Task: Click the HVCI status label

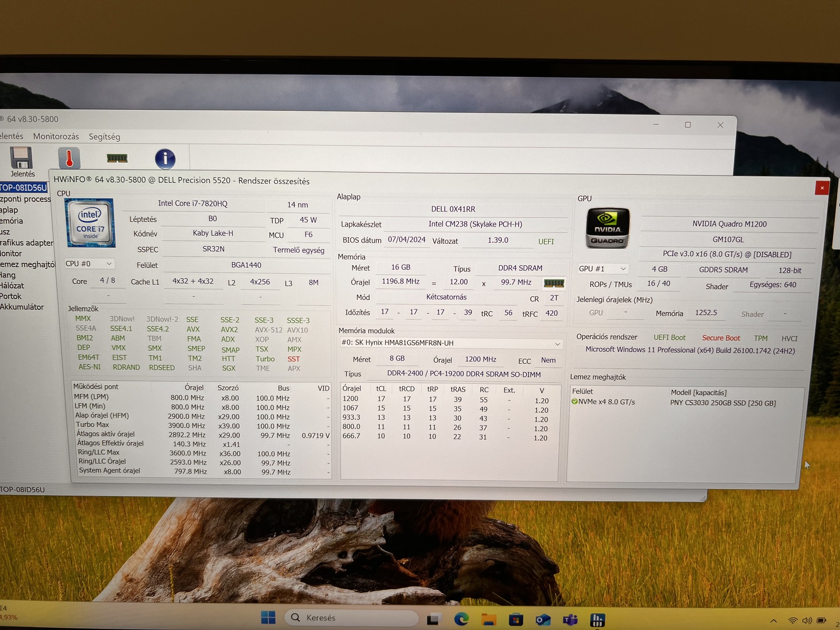Action: coord(789,339)
